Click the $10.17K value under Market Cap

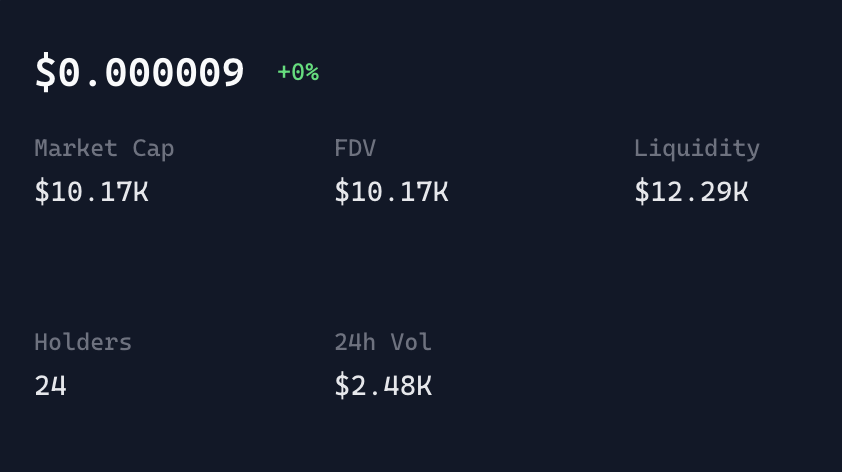(x=91, y=191)
